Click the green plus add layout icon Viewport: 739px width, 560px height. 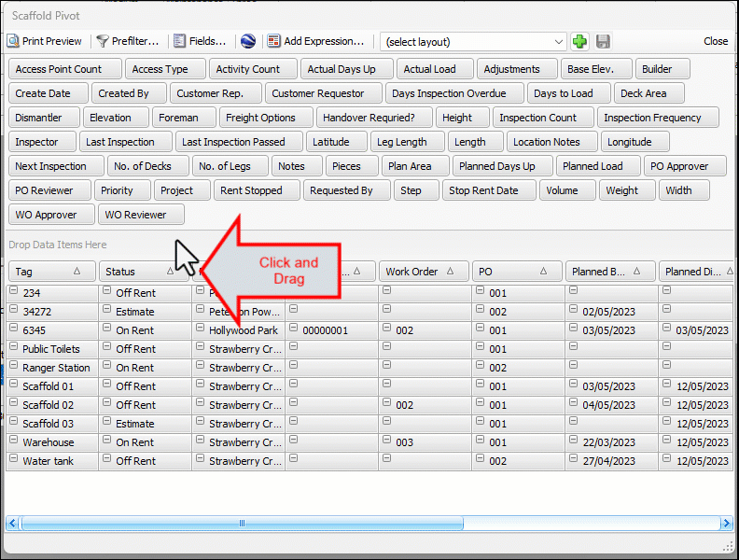[x=580, y=41]
